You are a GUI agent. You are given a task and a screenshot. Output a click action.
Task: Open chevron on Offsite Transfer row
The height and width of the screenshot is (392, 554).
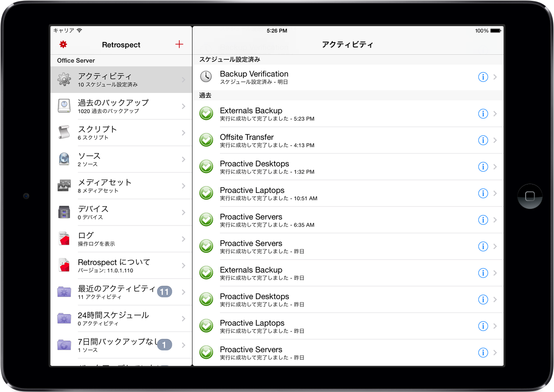pyautogui.click(x=495, y=140)
